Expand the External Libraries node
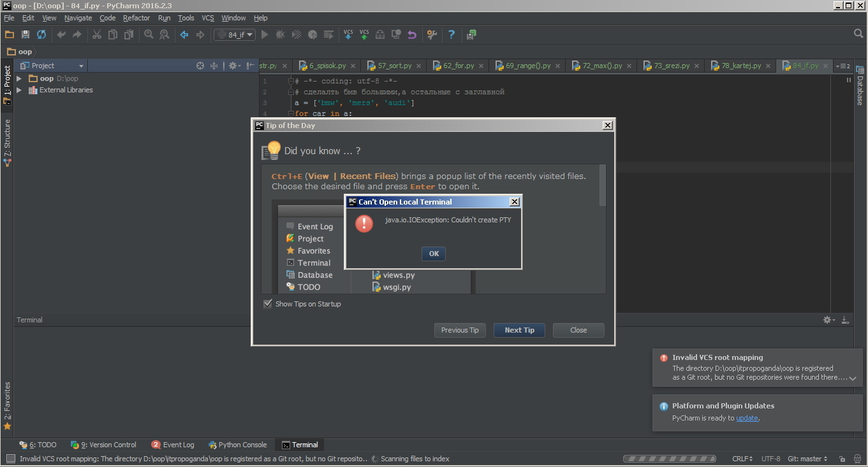Image resolution: width=868 pixels, height=467 pixels. point(19,90)
